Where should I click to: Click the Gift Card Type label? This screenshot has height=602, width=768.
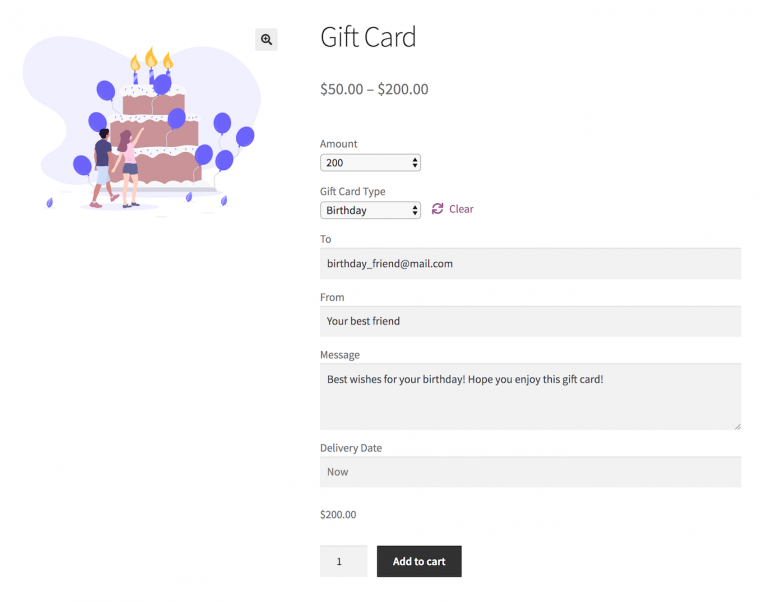pyautogui.click(x=353, y=192)
